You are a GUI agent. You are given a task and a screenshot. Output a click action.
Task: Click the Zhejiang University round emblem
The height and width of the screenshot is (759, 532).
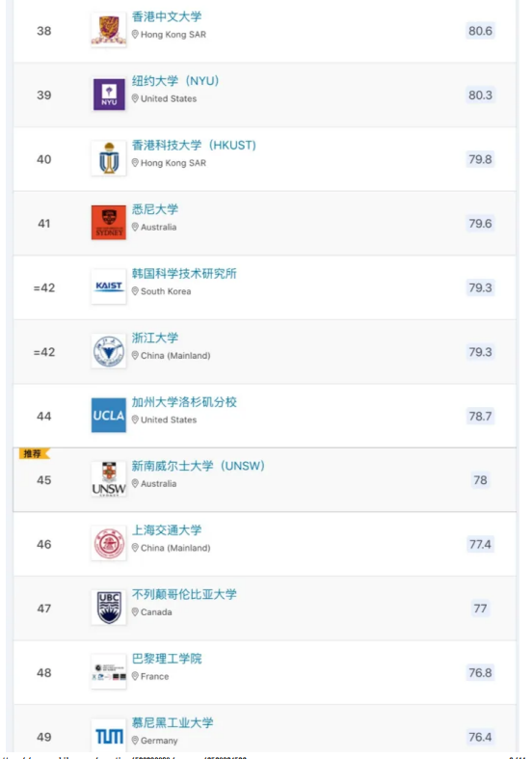click(x=109, y=351)
